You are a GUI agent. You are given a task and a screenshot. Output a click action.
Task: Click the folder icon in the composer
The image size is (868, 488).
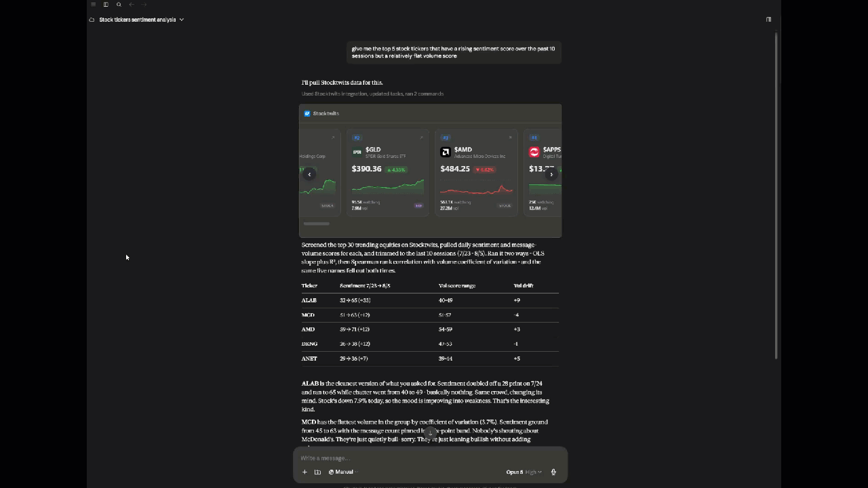pos(317,472)
